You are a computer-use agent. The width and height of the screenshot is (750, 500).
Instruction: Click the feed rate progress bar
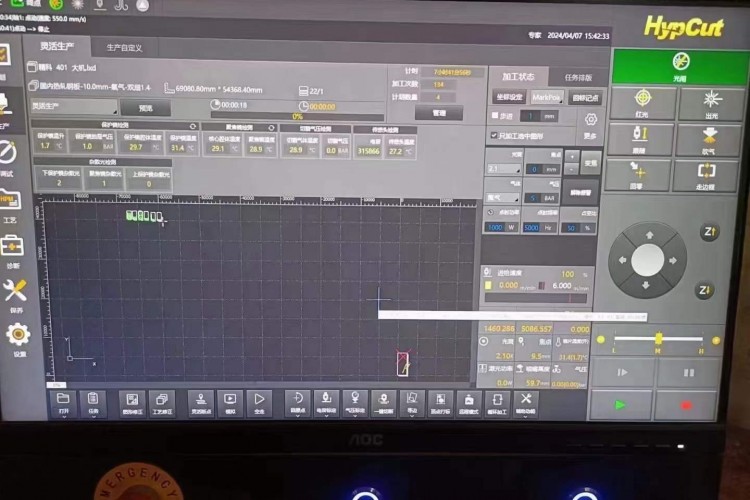pyautogui.click(x=536, y=298)
